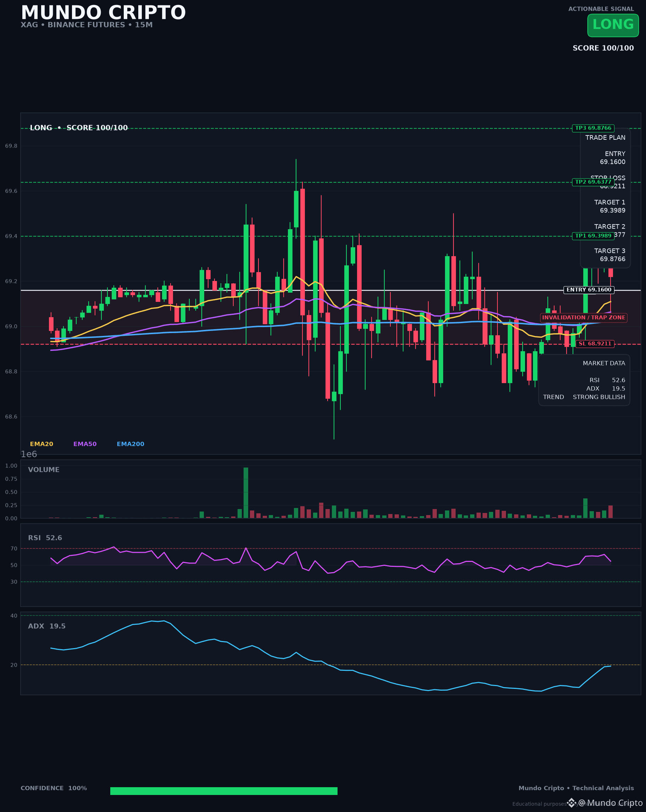Click ADX 19.5 in the Market Data box

point(605,388)
